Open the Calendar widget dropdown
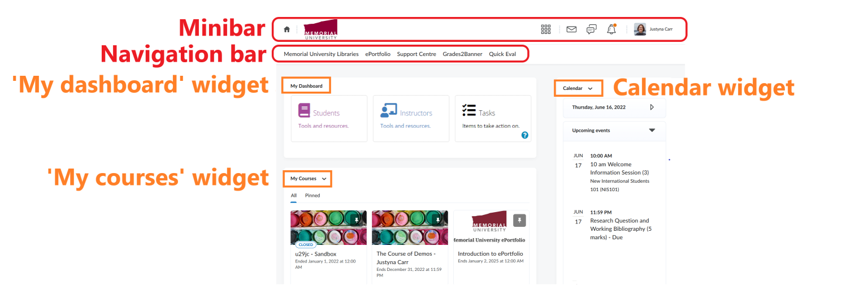This screenshot has height=293, width=868. [590, 88]
